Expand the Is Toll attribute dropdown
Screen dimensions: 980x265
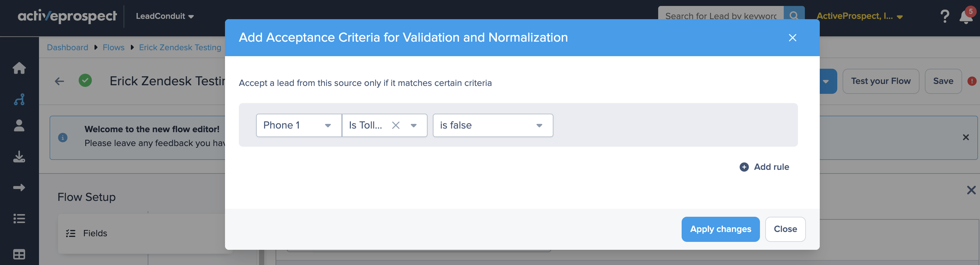tap(414, 126)
